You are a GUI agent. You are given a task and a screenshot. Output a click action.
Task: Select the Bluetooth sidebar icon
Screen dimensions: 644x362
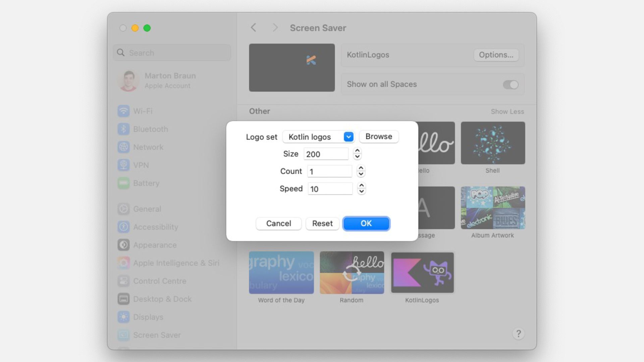pos(123,129)
